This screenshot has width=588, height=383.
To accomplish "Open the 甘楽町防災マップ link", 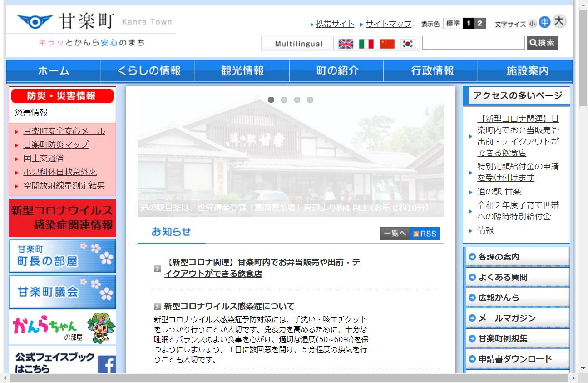I will pos(54,144).
